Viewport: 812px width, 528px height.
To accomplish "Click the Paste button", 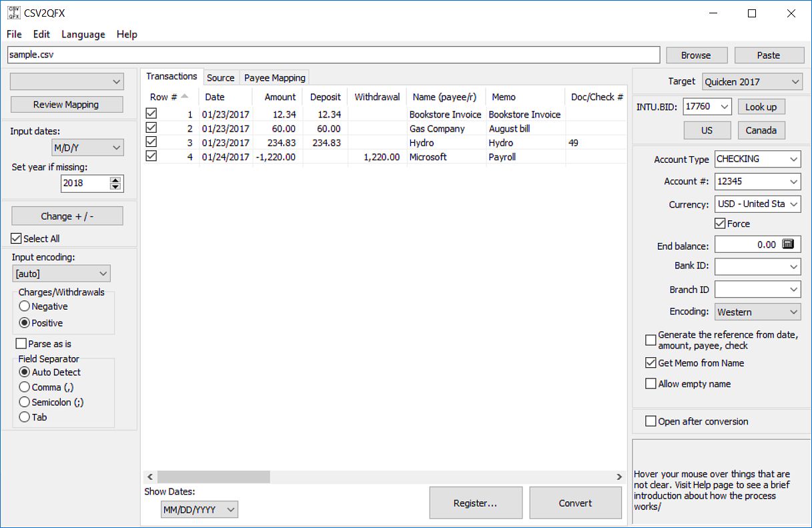I will (x=769, y=55).
